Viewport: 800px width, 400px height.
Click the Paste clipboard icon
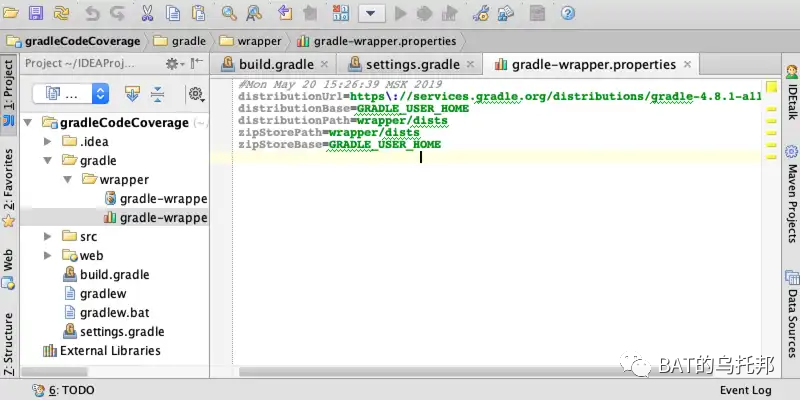point(198,13)
